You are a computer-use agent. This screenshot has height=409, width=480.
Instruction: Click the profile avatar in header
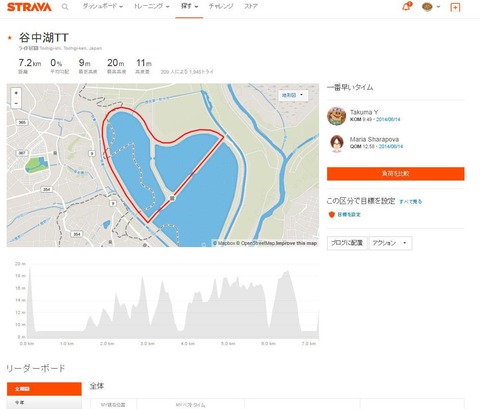pyautogui.click(x=427, y=6)
